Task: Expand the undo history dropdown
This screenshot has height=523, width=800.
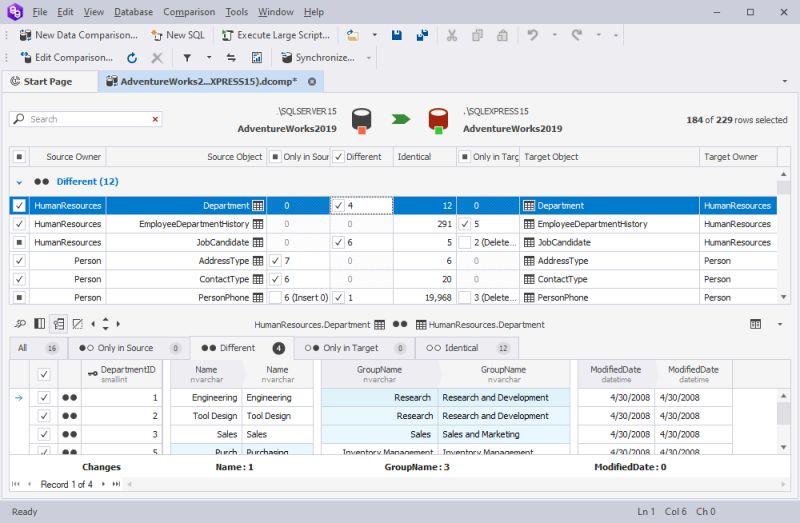Action: tap(554, 35)
